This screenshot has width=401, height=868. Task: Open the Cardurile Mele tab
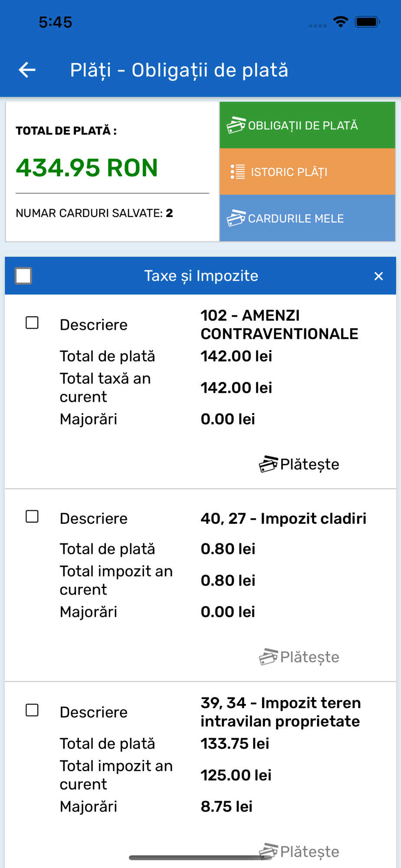coord(307,218)
